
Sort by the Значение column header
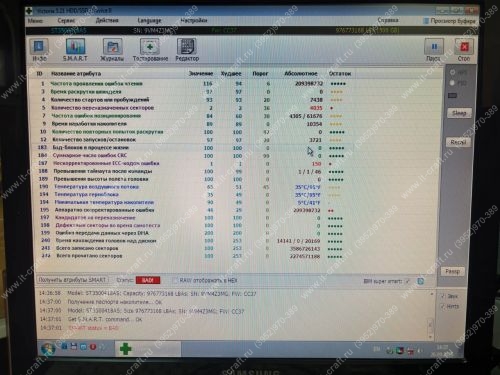coord(201,74)
